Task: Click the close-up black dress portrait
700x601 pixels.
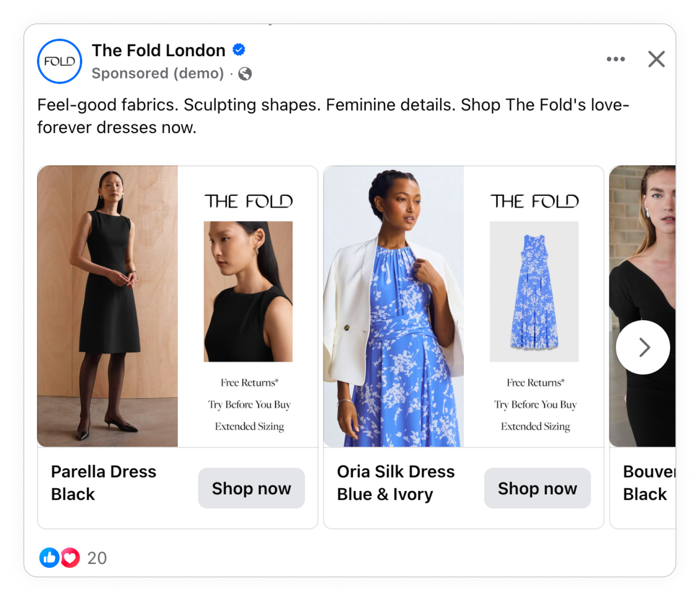Action: [x=248, y=291]
